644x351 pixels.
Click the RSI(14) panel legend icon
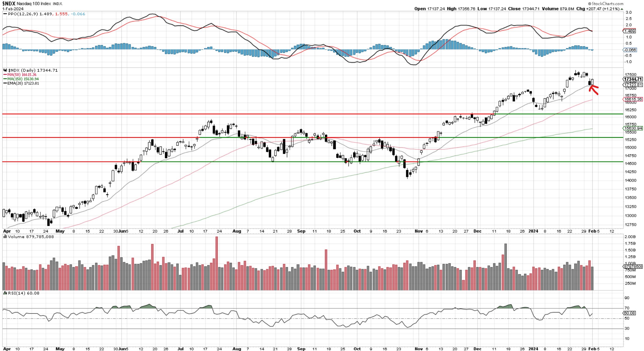5,293
